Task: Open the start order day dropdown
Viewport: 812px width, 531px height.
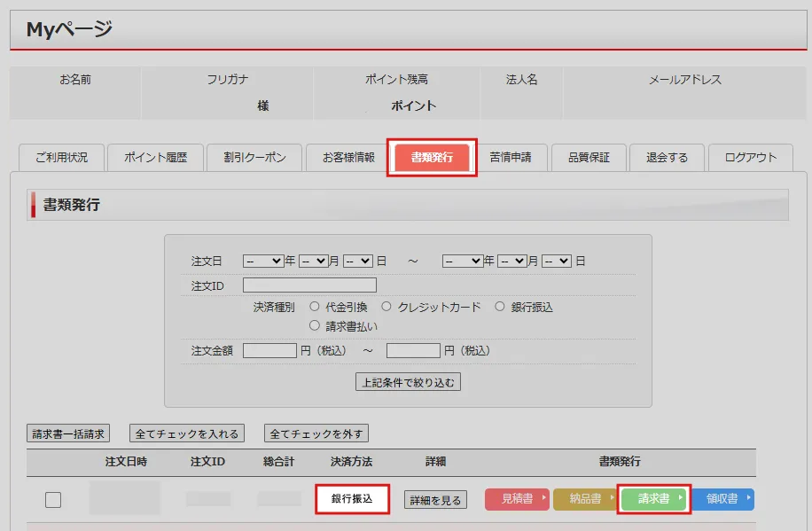Action: (358, 262)
